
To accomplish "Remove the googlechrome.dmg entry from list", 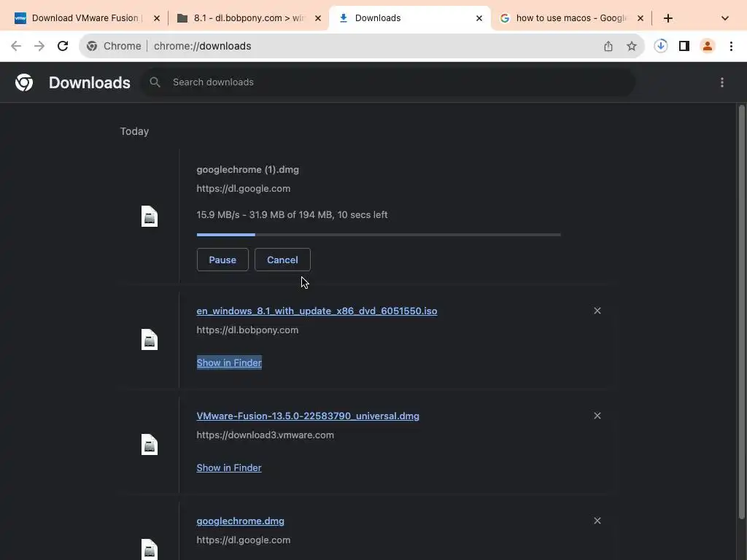I will (x=597, y=521).
